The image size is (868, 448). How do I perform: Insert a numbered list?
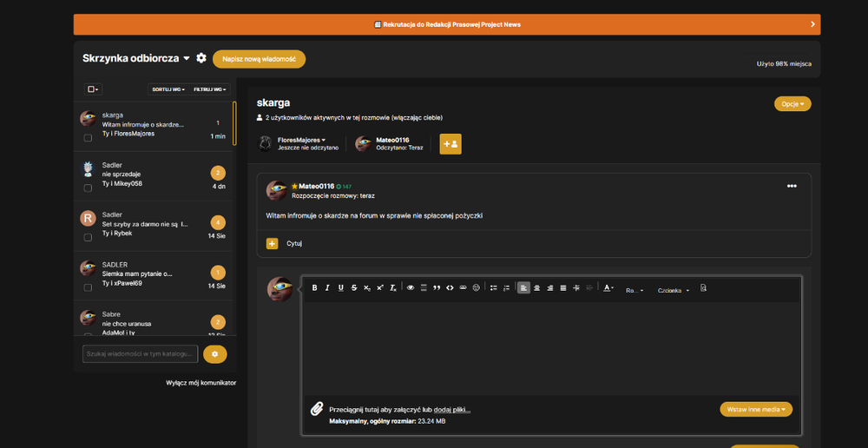tap(506, 288)
